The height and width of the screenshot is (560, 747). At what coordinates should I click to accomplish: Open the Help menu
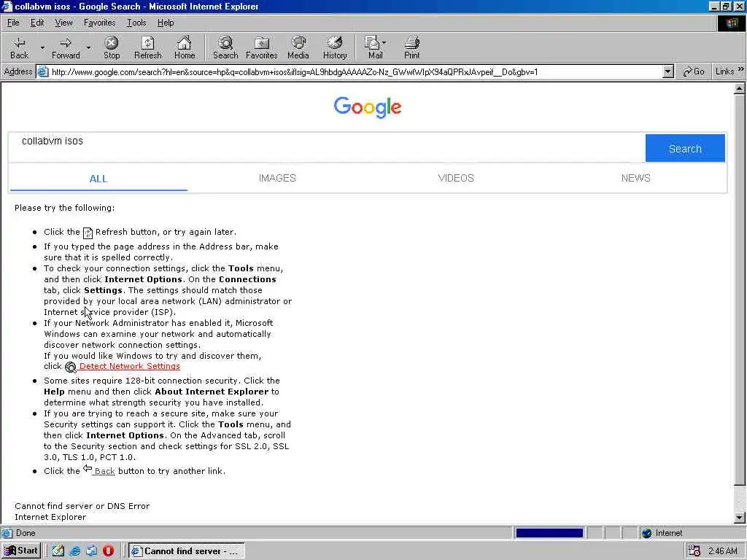(166, 23)
